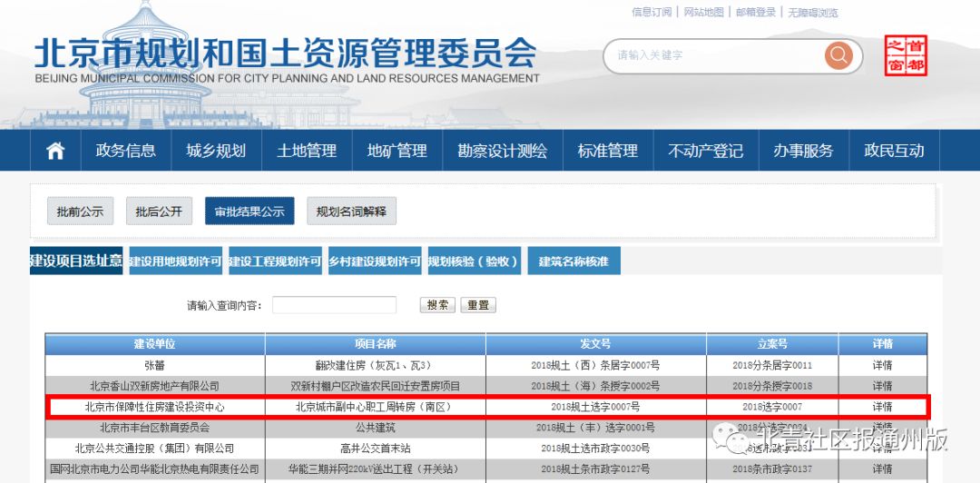Screen dimensions: 980x483
Task: Click 2018分条居字0011 cell
Action: [772, 365]
